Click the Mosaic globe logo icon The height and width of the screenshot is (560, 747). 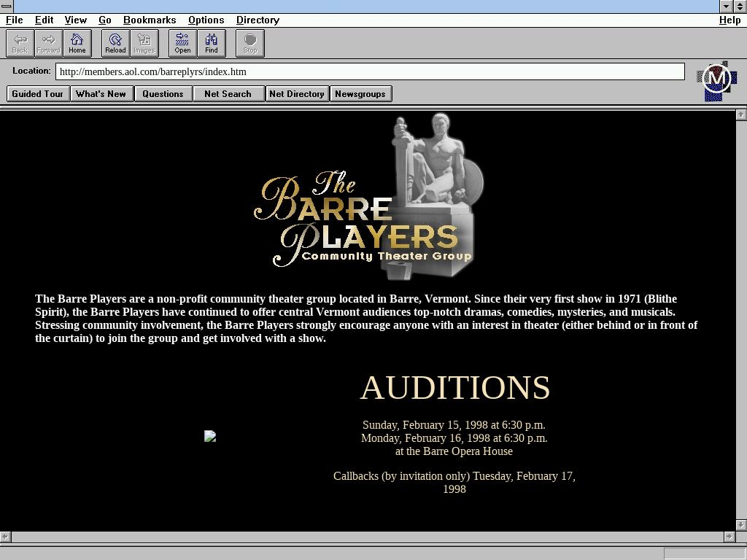(x=716, y=80)
